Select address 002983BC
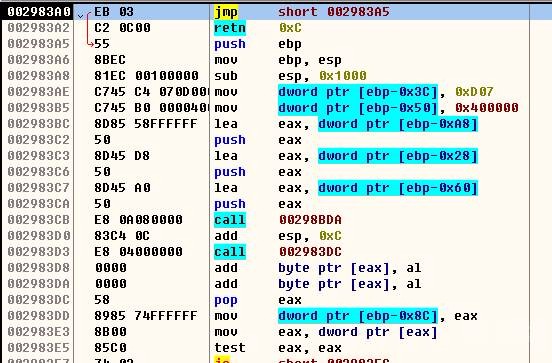The width and height of the screenshot is (552, 363). pyautogui.click(x=39, y=124)
